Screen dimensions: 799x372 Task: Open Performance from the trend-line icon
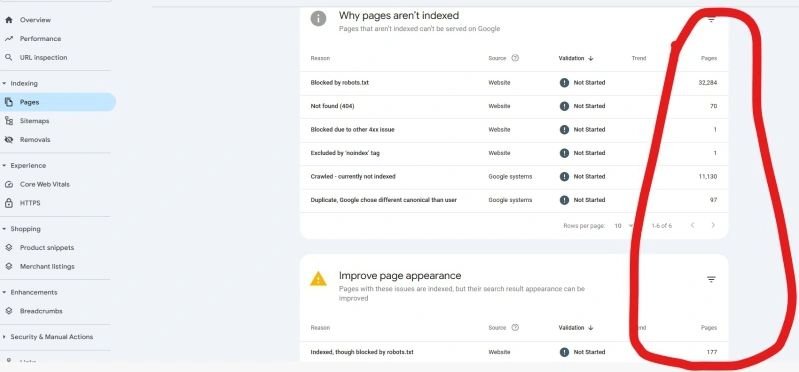(8, 39)
